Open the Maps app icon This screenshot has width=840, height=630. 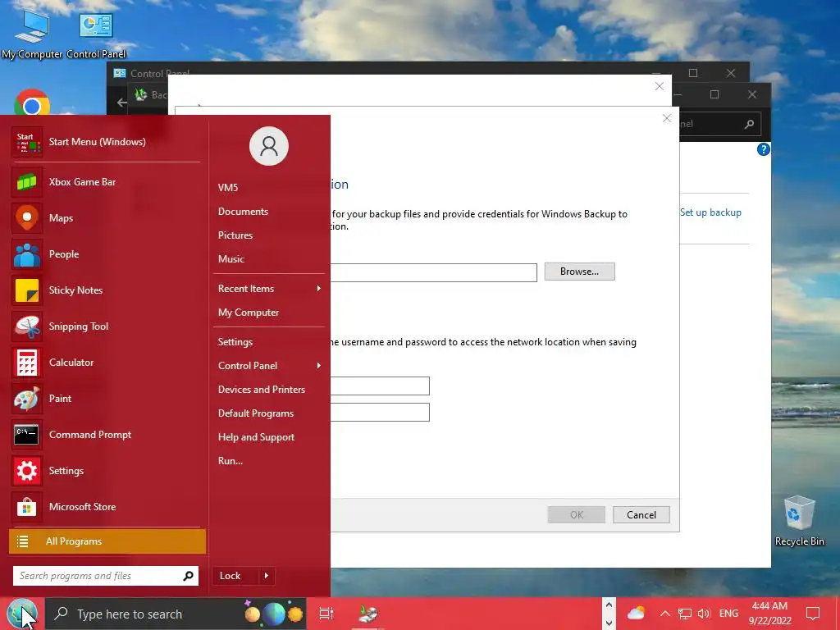tap(27, 218)
